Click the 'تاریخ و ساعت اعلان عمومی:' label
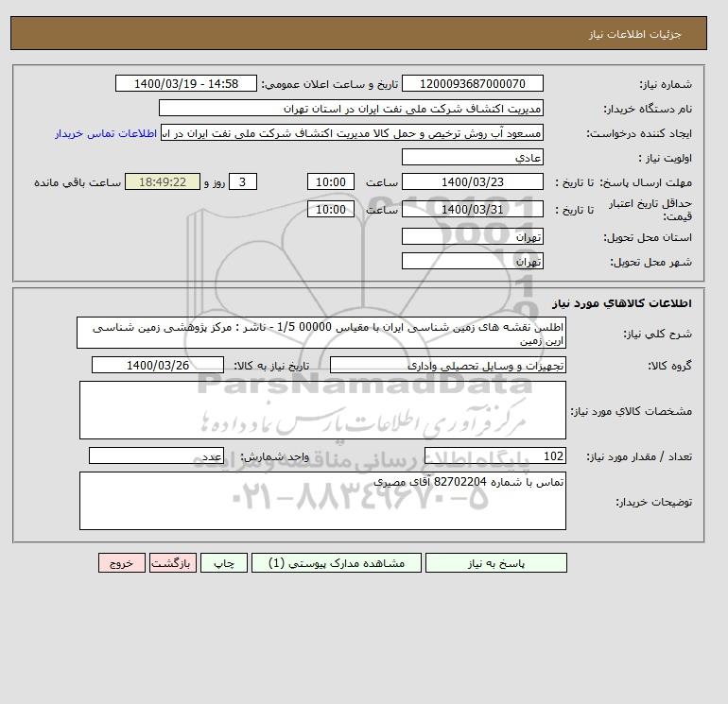Viewport: 728px width, 704px height. click(330, 84)
